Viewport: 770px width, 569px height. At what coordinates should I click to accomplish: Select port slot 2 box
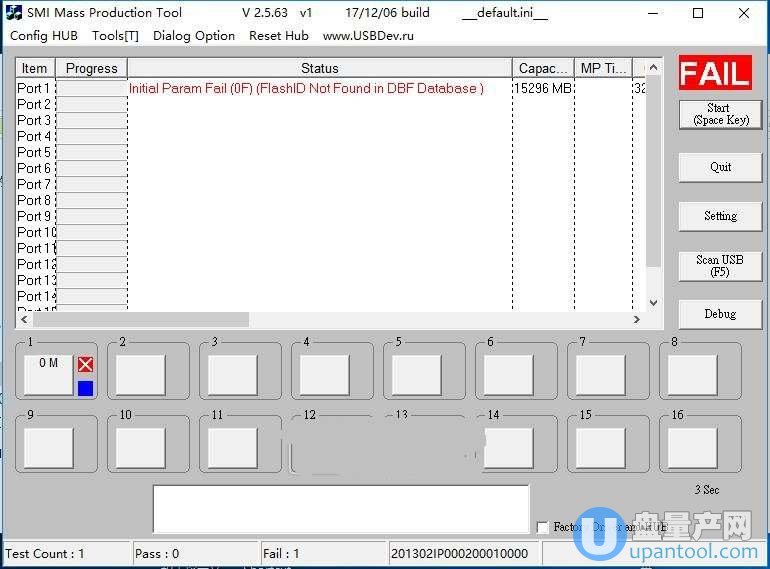pyautogui.click(x=140, y=375)
